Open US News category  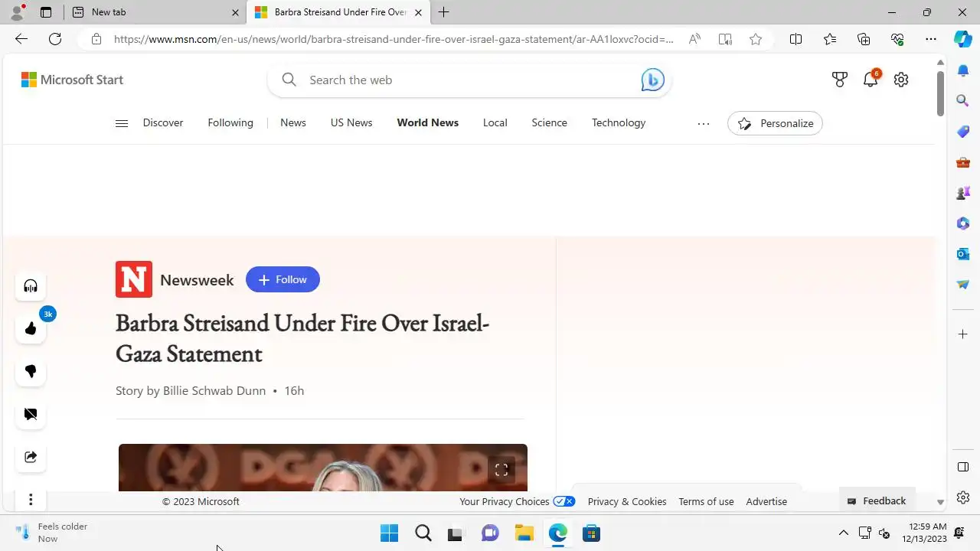(x=351, y=122)
